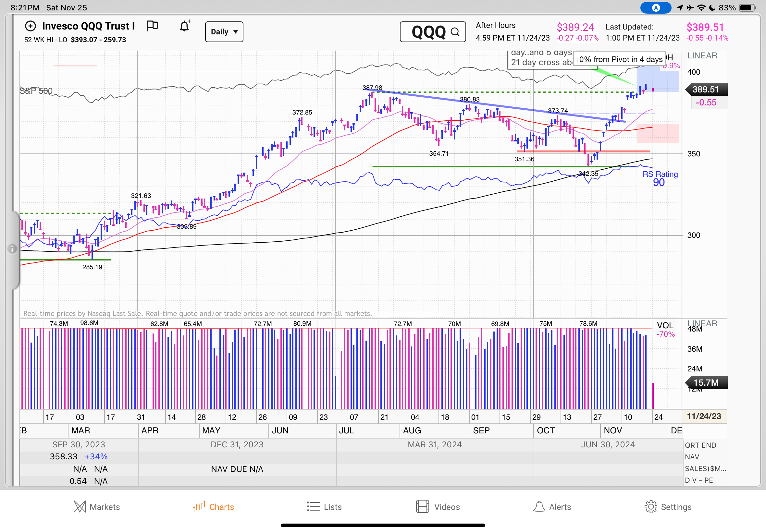766x532 pixels.
Task: Tap the S&P 500 comparison line label
Action: tap(36, 91)
